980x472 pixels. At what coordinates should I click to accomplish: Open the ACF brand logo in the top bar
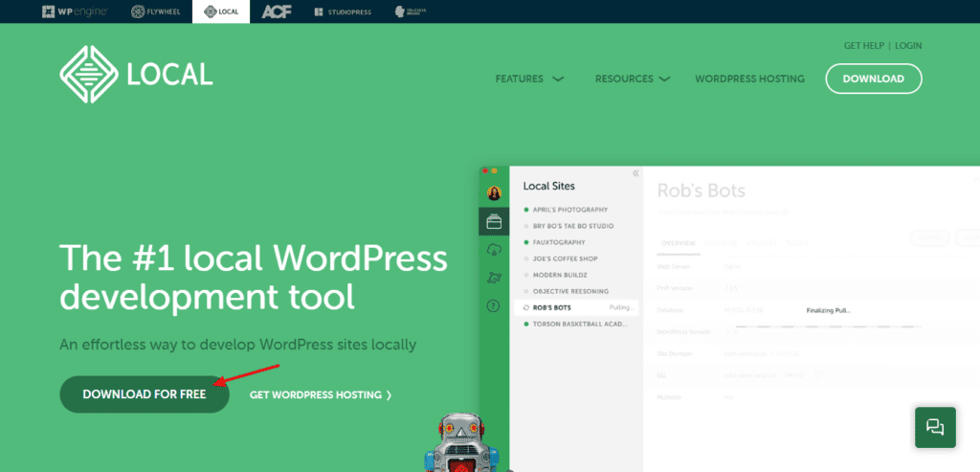click(277, 11)
